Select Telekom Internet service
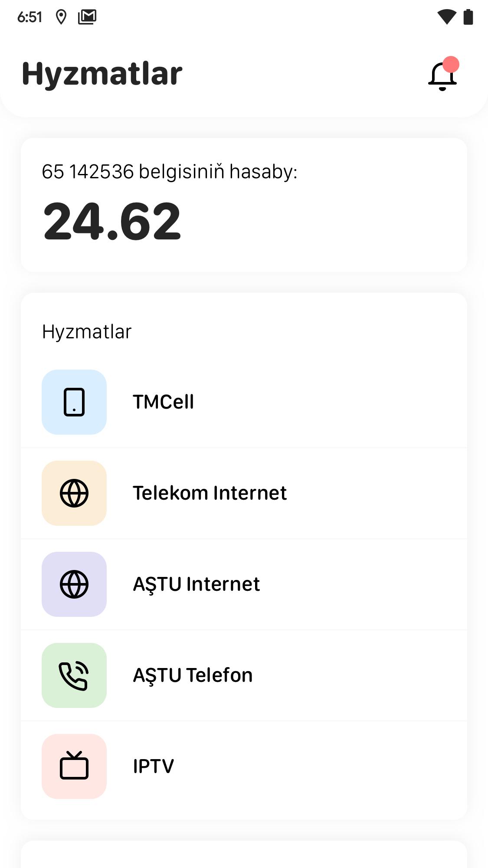This screenshot has height=868, width=488. click(x=210, y=493)
